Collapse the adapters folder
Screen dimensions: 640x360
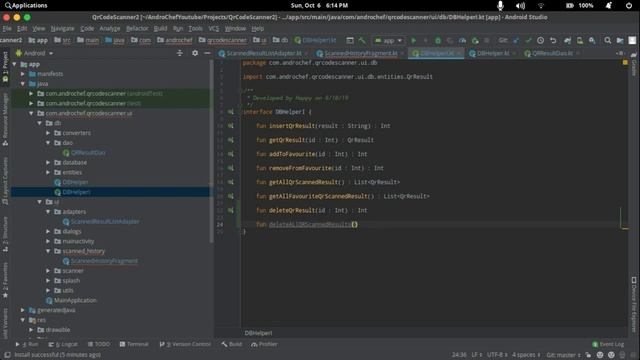pos(48,212)
